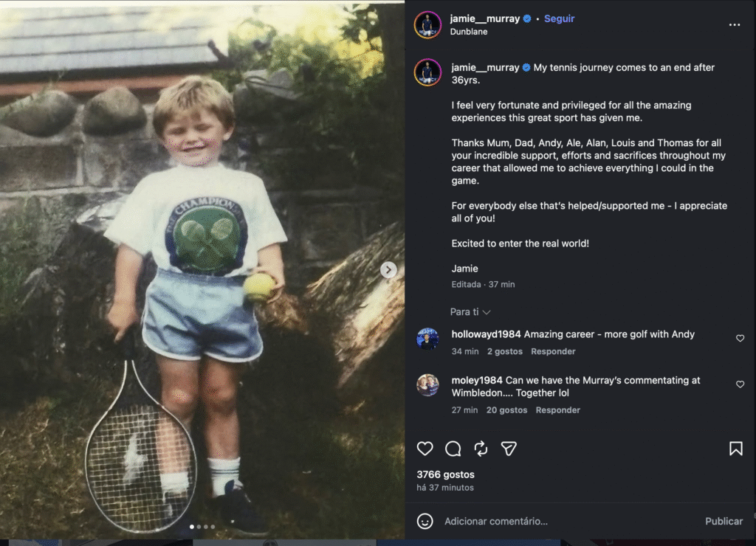The width and height of the screenshot is (756, 546).
Task: Open the three-dot more options menu
Action: 734,25
